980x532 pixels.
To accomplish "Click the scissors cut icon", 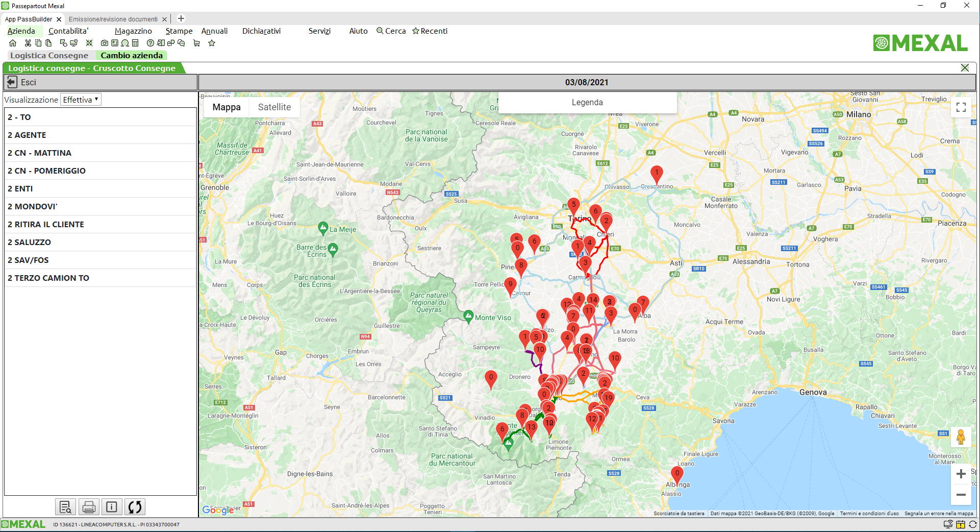I will coord(28,43).
